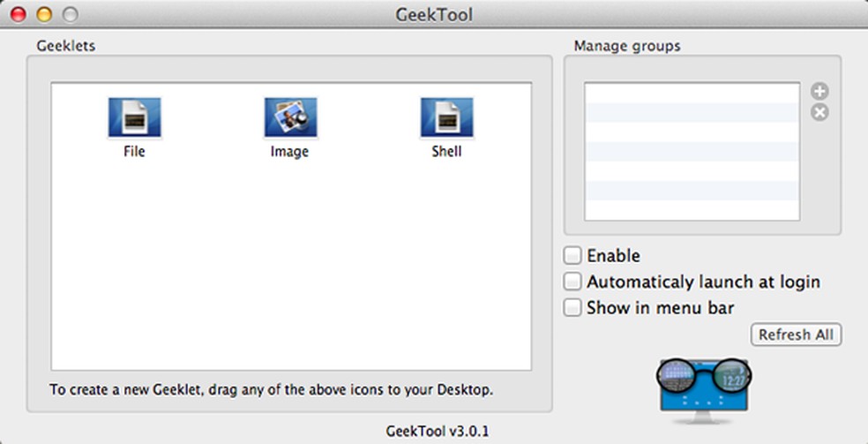This screenshot has width=868, height=444.
Task: Select the Image geeklet icon
Action: tap(290, 118)
